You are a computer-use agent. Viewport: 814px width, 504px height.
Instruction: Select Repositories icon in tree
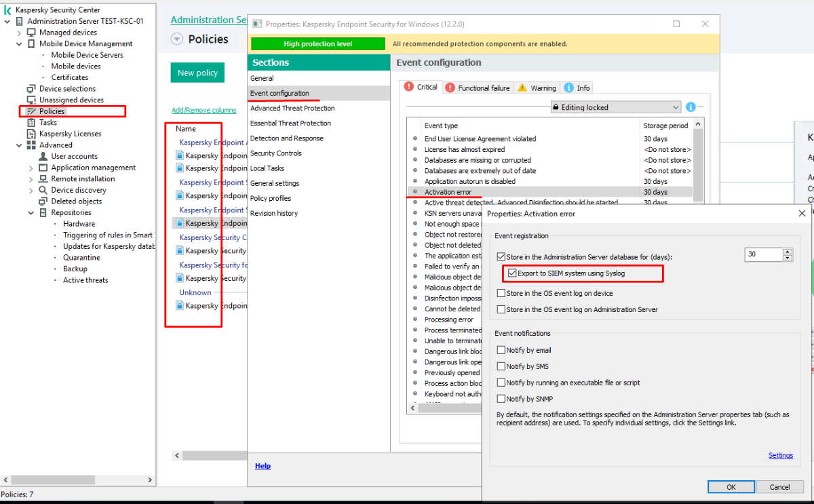point(43,212)
